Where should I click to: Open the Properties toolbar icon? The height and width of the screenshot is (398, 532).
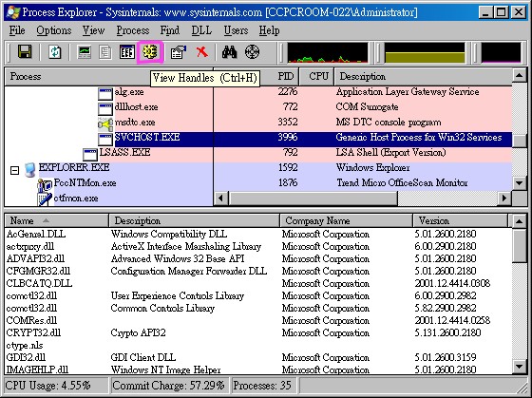coord(179,52)
